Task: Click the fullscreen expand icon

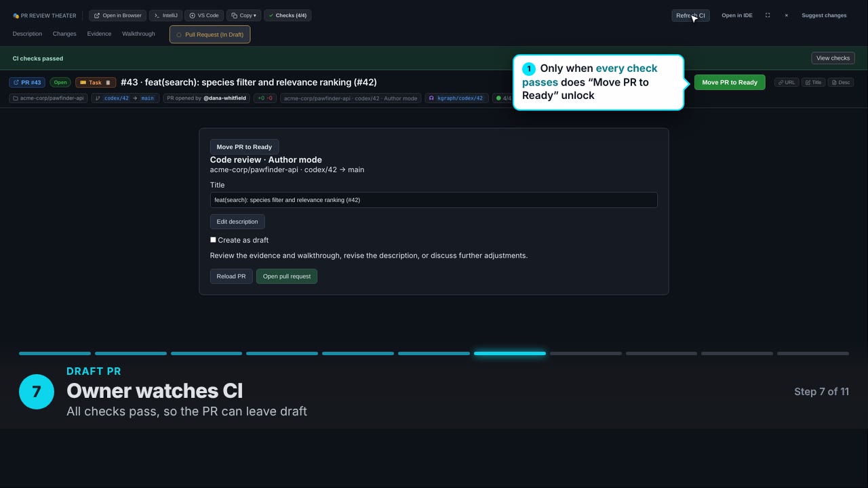Action: [768, 16]
